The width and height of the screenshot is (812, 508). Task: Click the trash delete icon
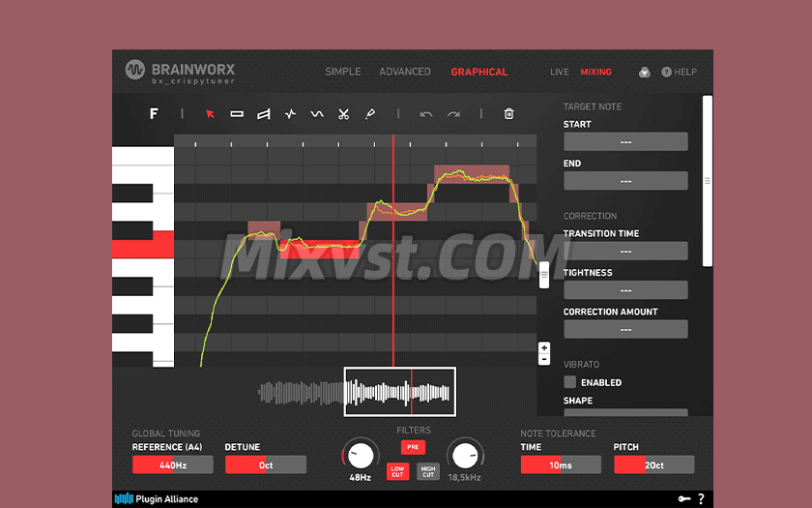[x=509, y=114]
